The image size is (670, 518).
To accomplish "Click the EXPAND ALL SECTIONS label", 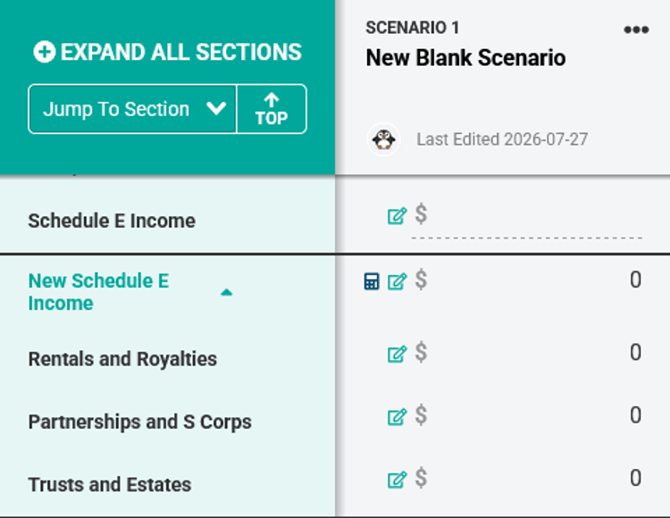I will [181, 52].
